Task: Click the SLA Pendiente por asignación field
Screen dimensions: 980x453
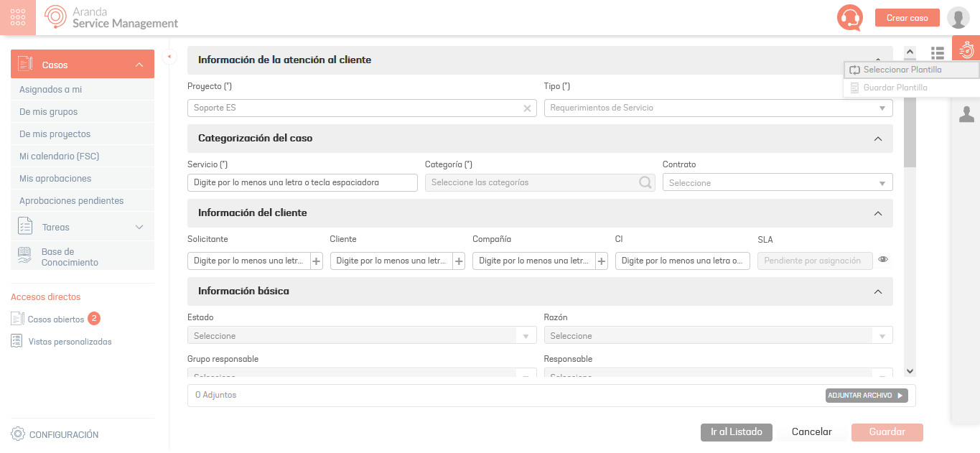Action: [815, 261]
